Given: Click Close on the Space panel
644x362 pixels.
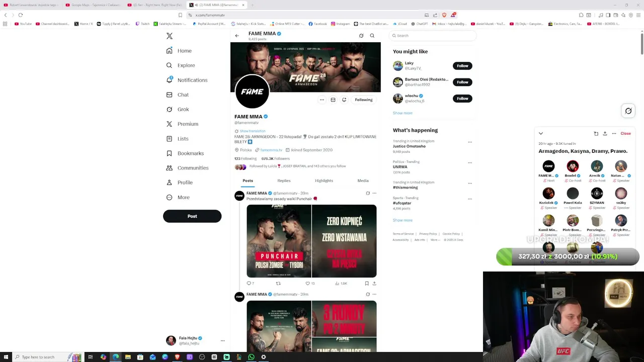Looking at the screenshot, I should (x=625, y=134).
